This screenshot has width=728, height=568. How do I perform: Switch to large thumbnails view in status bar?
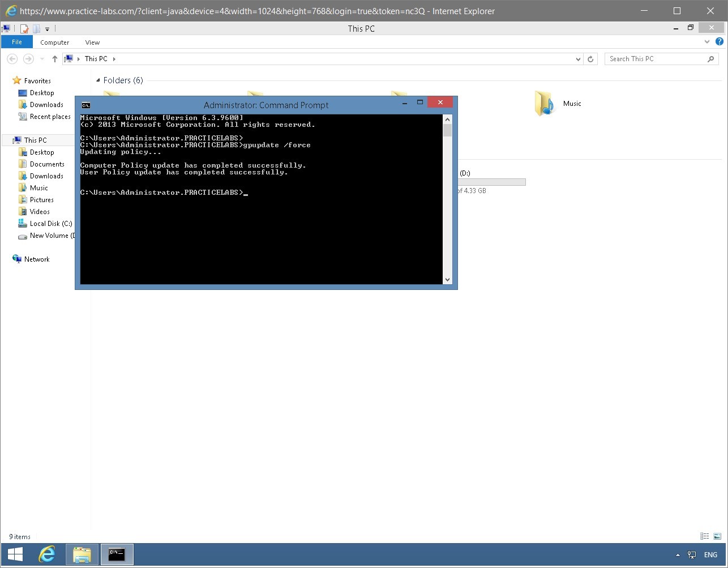tap(717, 536)
